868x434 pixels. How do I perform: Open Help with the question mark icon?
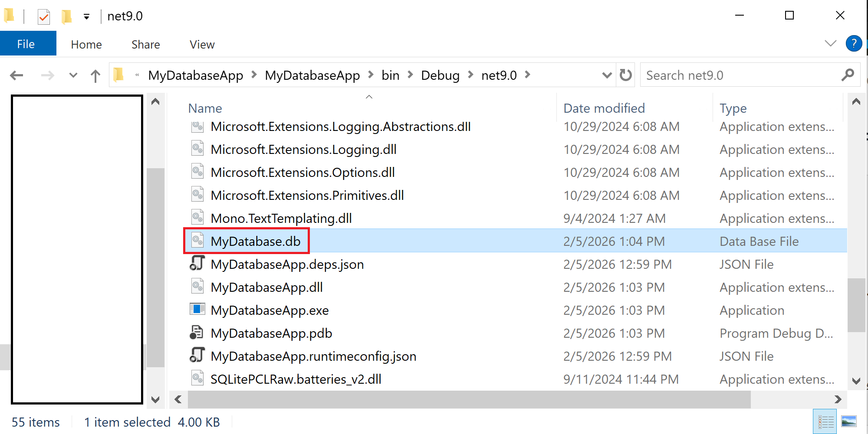[x=854, y=44]
